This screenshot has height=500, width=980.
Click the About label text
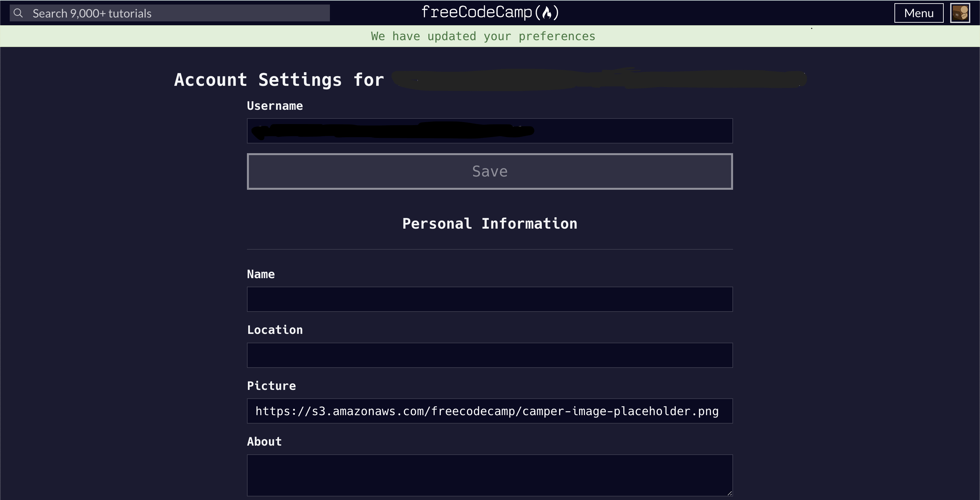pos(264,441)
